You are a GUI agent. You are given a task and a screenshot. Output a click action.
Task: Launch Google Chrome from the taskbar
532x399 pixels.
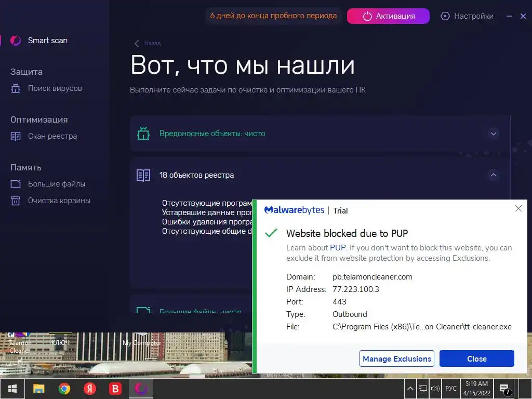(64, 389)
